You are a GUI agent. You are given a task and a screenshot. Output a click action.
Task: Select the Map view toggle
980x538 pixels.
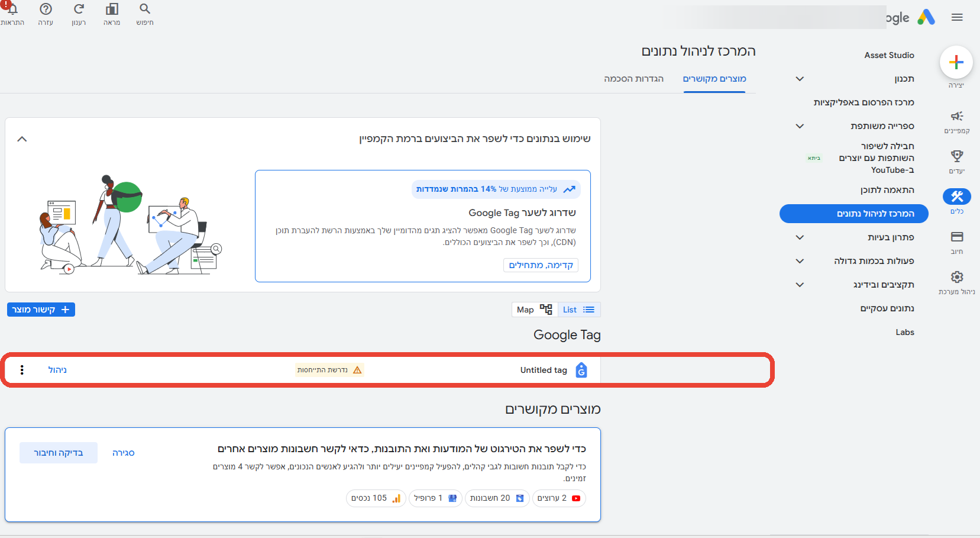point(535,310)
